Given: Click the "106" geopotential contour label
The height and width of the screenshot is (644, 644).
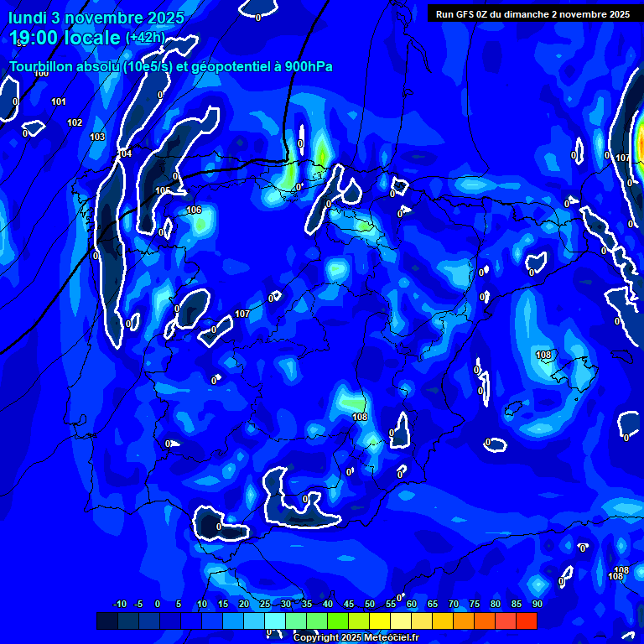Looking at the screenshot, I should [x=194, y=210].
